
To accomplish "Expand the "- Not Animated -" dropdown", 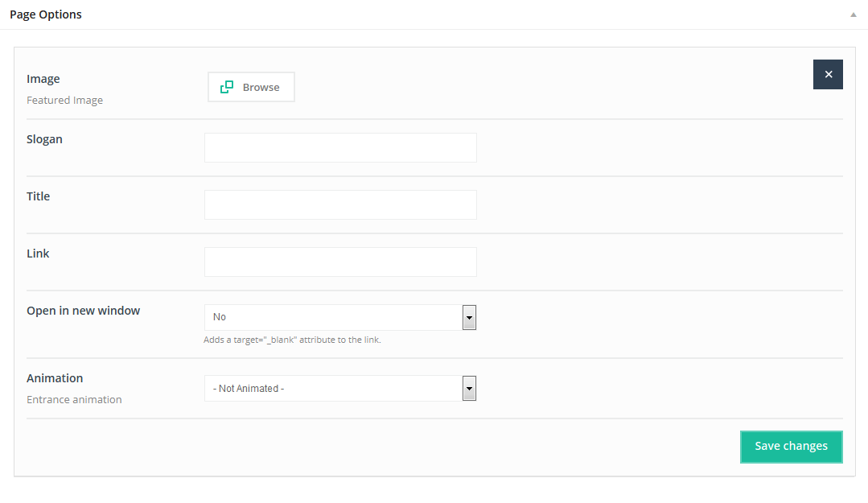I will tap(333, 389).
